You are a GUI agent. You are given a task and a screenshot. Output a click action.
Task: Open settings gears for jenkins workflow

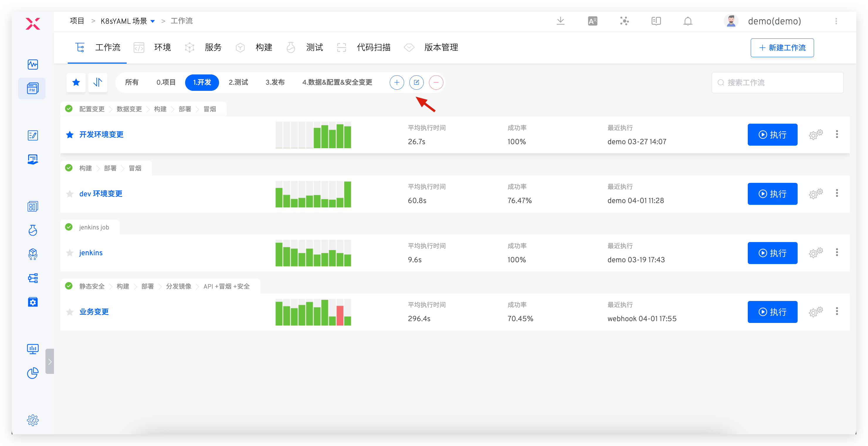pos(816,253)
